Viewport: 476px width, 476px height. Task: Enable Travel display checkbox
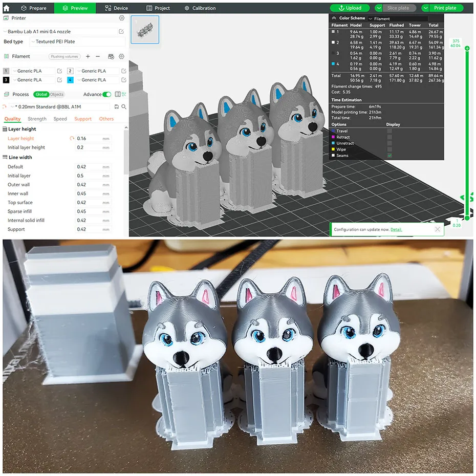pyautogui.click(x=390, y=131)
